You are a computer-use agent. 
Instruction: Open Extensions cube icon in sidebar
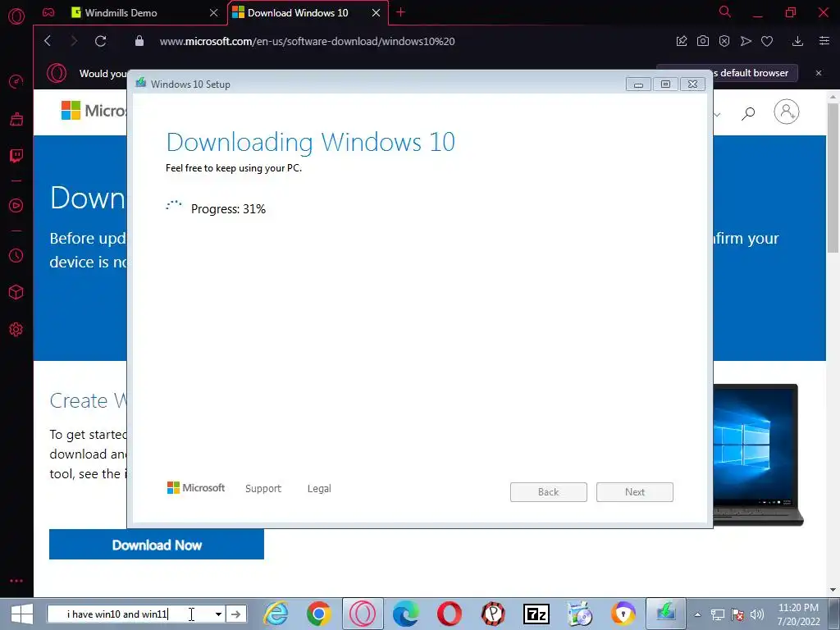tap(16, 292)
